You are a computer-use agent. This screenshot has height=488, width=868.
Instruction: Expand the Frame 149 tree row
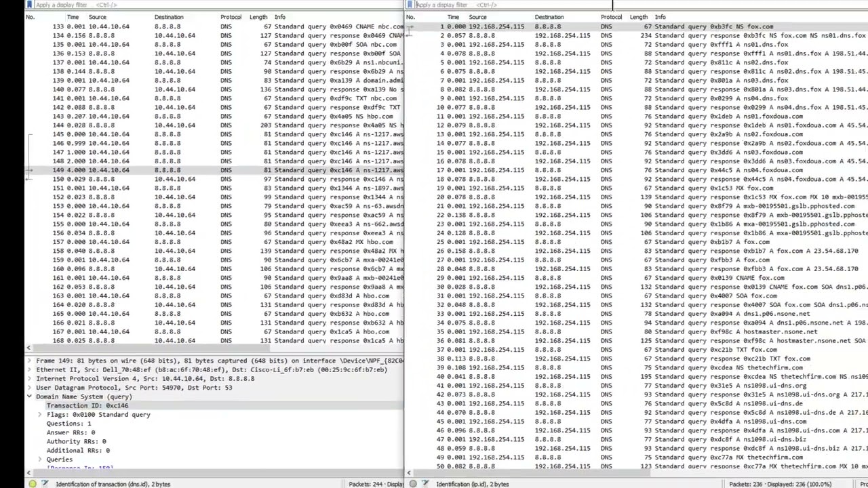point(29,361)
